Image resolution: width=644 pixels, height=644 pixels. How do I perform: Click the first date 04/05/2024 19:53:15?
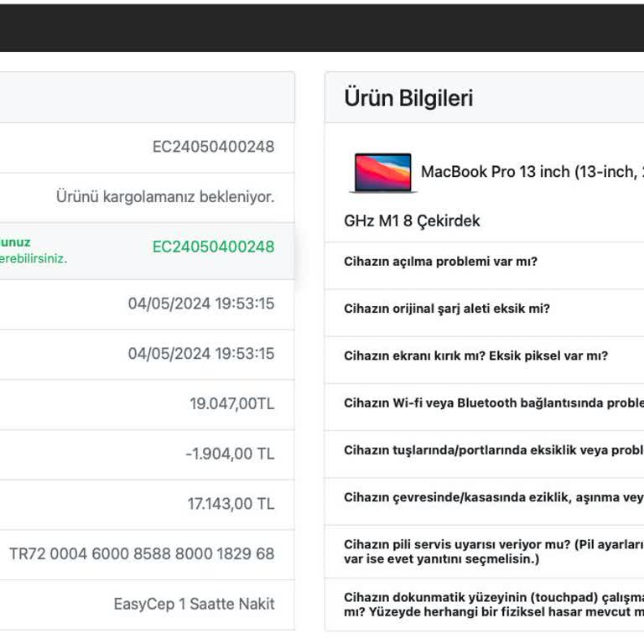coord(201,304)
